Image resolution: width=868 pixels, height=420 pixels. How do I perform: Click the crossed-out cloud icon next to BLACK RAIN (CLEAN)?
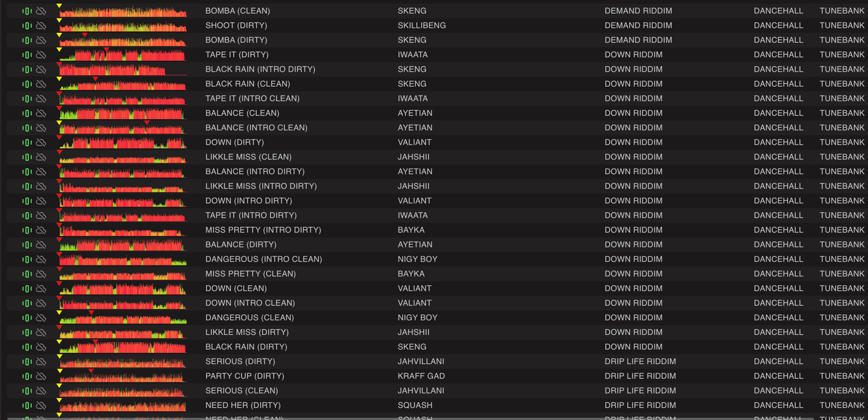coord(41,84)
